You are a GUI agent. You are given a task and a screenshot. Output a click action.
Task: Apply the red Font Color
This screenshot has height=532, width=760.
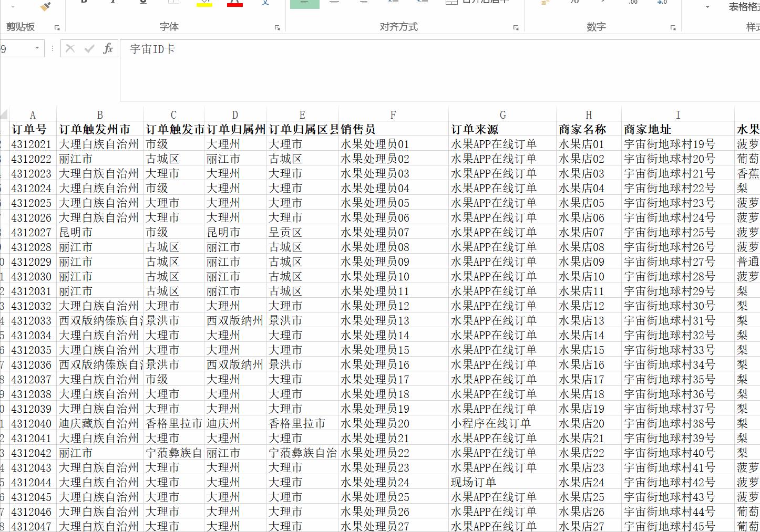[234, 3]
